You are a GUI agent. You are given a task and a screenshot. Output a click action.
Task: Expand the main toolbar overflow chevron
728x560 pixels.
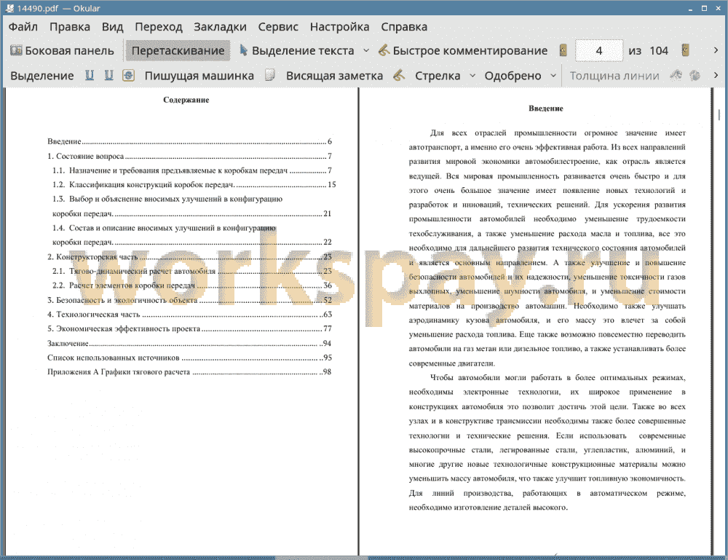[716, 50]
